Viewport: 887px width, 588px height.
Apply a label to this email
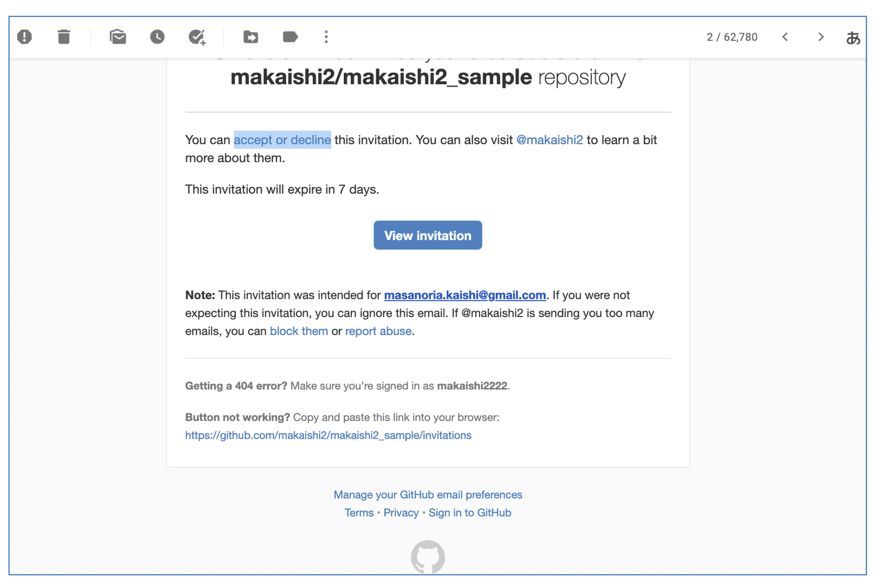pos(290,37)
